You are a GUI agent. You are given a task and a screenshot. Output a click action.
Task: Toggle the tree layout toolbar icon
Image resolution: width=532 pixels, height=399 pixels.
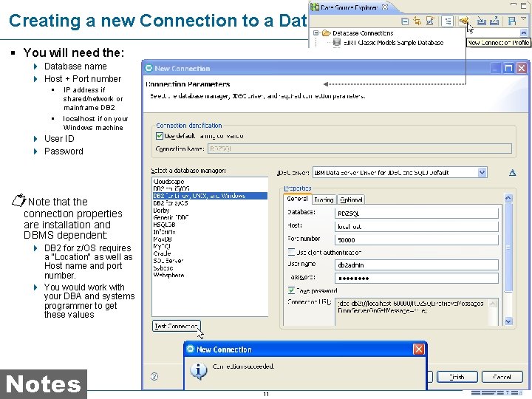coord(448,21)
